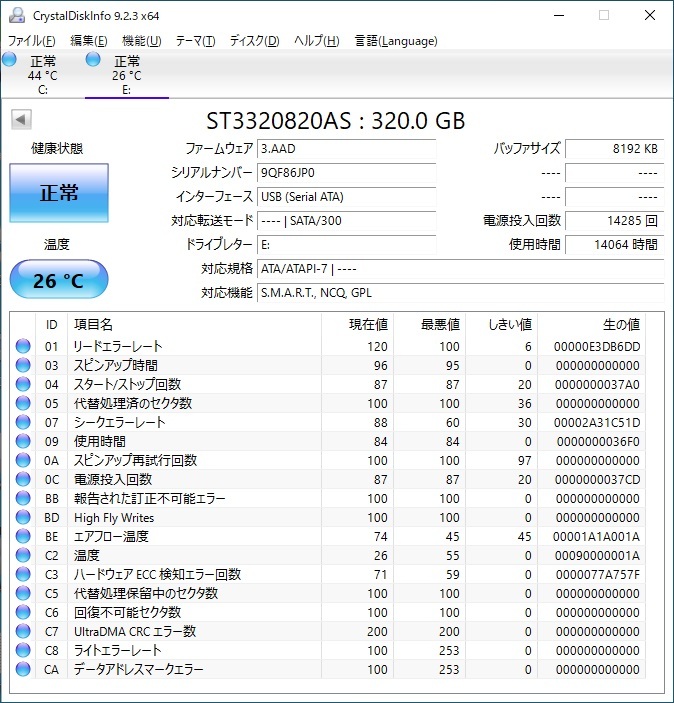Click status orb of ID 07 シークエラーレート
The width and height of the screenshot is (674, 703).
tap(23, 422)
